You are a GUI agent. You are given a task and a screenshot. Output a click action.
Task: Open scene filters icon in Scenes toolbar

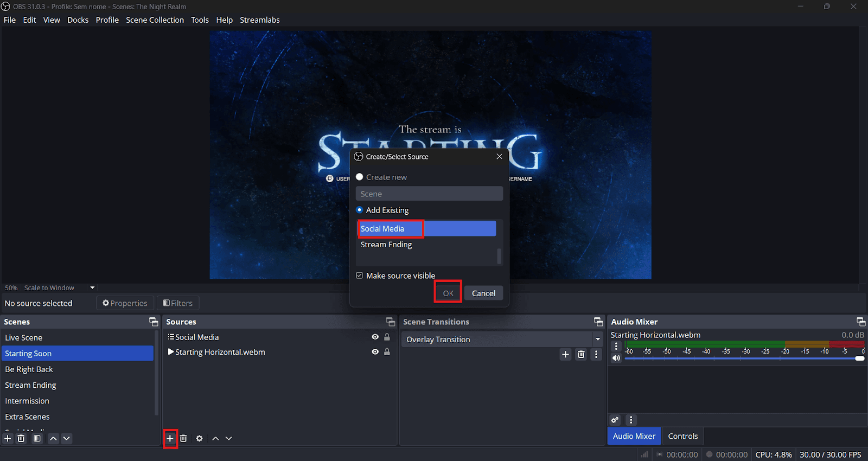coord(37,438)
